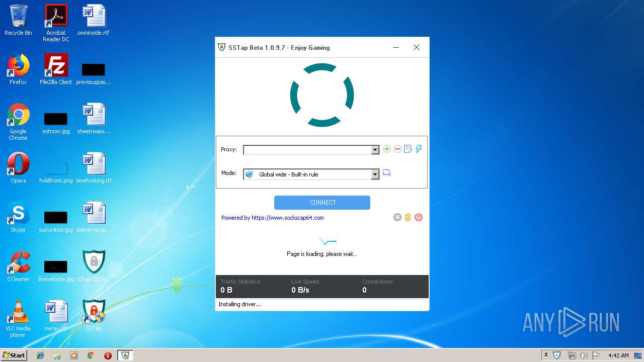Select the VLC media player desktop shortcut
Viewport: 644px width, 362px height.
[18, 319]
